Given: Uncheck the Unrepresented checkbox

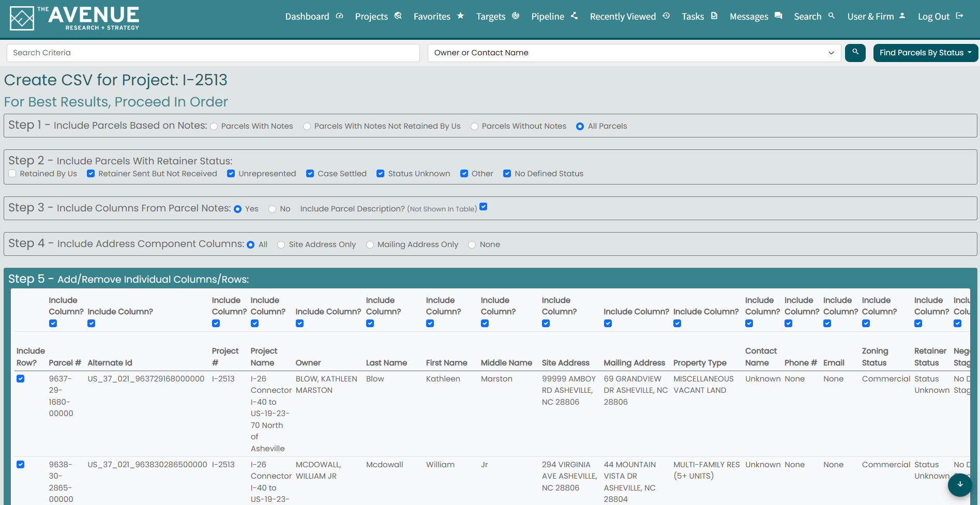Looking at the screenshot, I should [231, 174].
